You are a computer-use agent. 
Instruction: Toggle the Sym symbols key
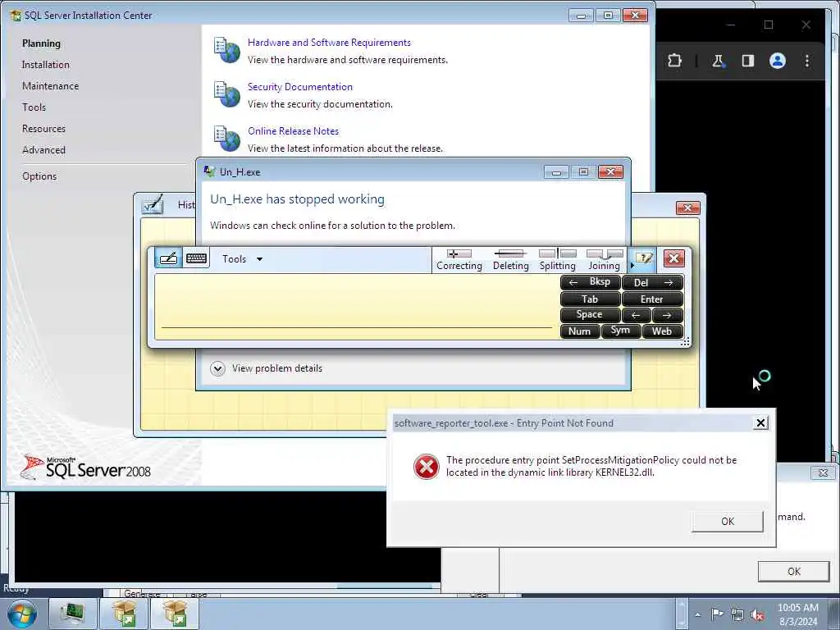coord(620,331)
